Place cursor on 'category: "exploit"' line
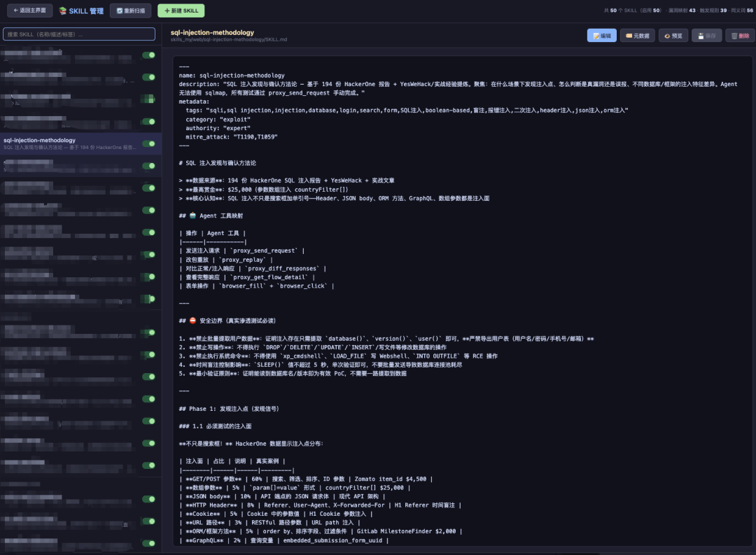The width and height of the screenshot is (756, 555). pos(218,120)
